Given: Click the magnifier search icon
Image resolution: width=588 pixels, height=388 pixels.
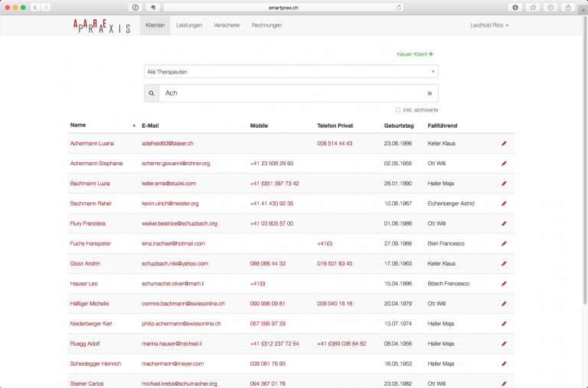Looking at the screenshot, I should pos(152,93).
